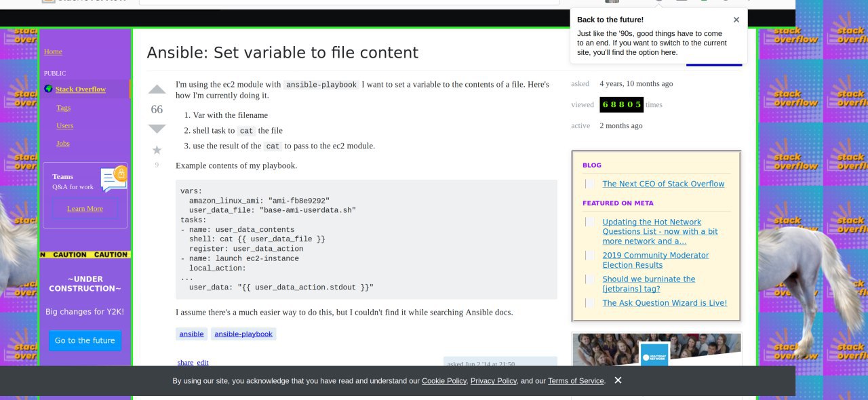Open Users in the left sidebar
This screenshot has width=868, height=400.
point(65,125)
